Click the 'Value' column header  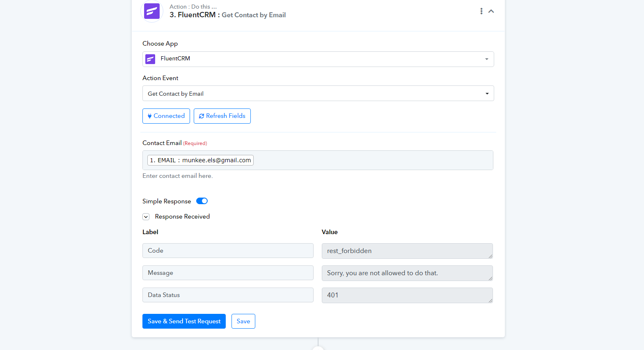pos(330,232)
